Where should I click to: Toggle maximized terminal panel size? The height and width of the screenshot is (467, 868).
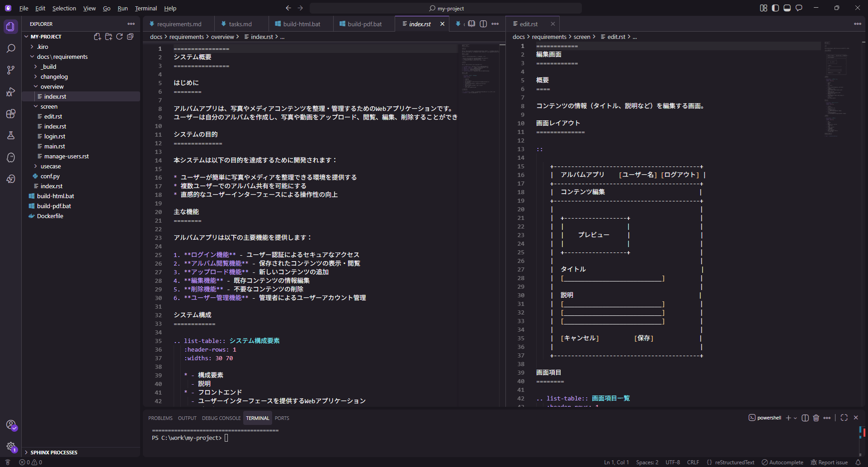(x=844, y=418)
